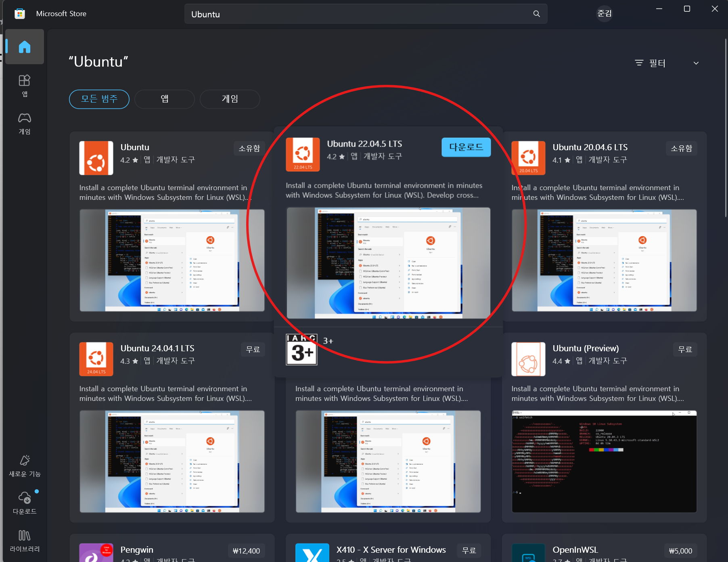This screenshot has width=728, height=562.
Task: Click the filter lines icon next to 필터
Action: tap(639, 63)
